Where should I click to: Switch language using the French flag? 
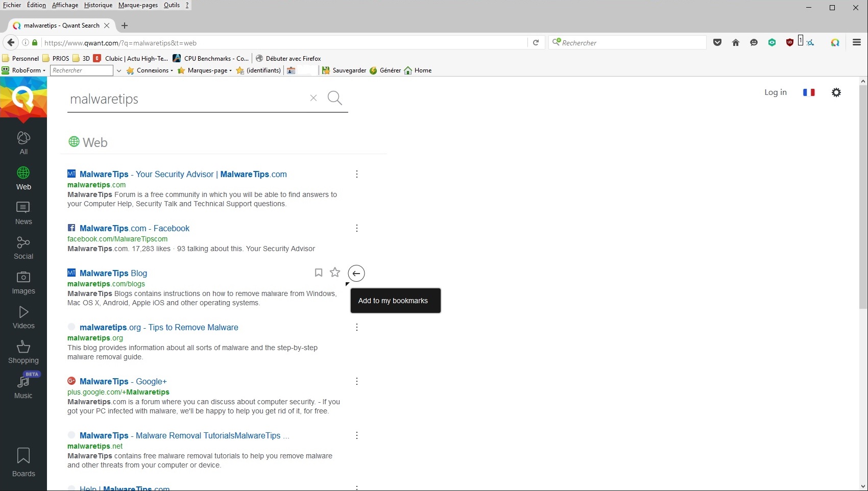coord(809,92)
